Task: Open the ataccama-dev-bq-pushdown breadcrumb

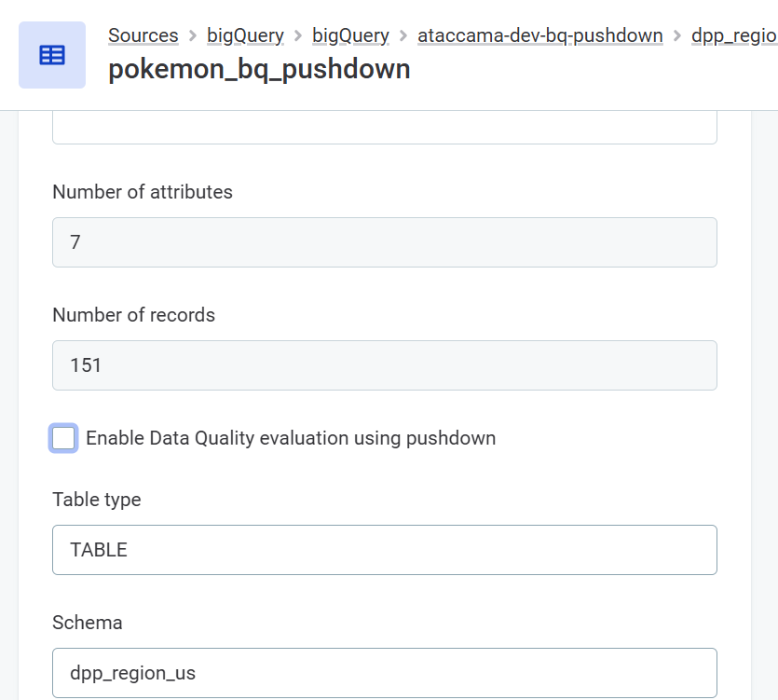Action: pyautogui.click(x=539, y=36)
